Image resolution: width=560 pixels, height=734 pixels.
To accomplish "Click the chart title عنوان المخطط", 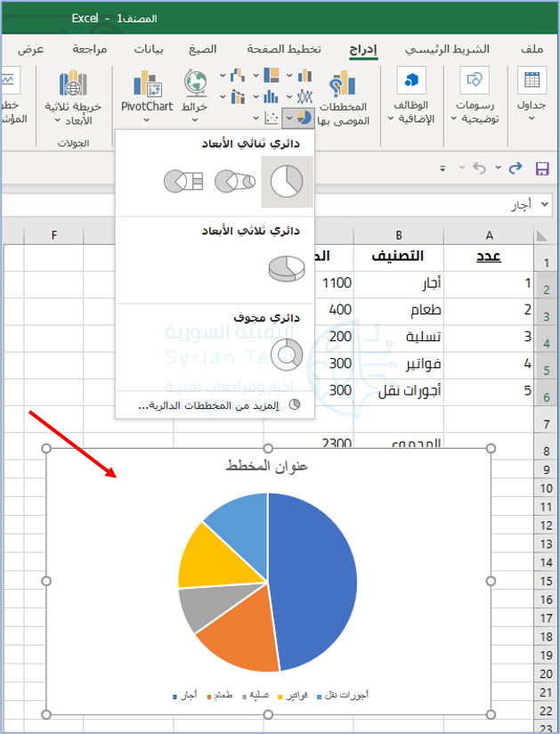I will point(267,466).
